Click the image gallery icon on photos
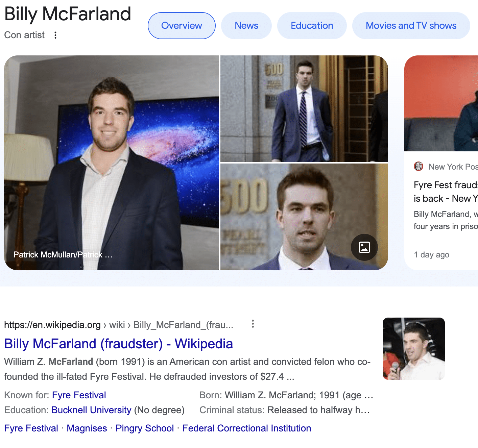 (364, 247)
